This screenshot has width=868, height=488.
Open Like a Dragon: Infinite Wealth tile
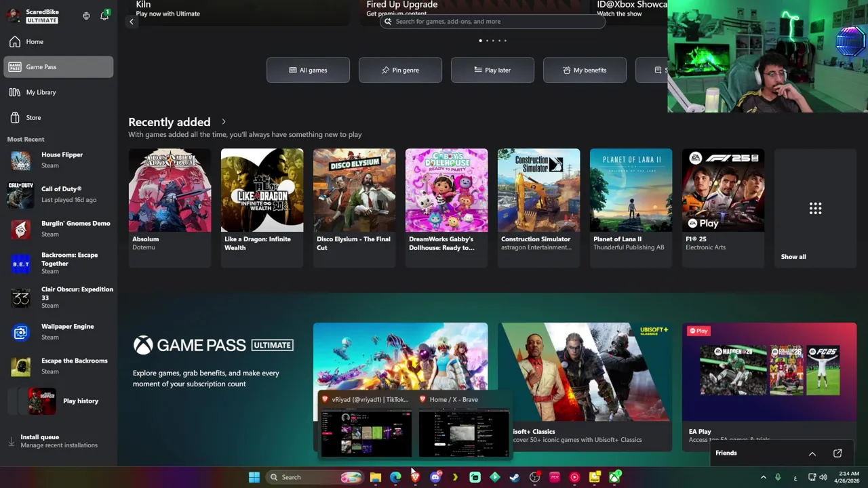(262, 207)
